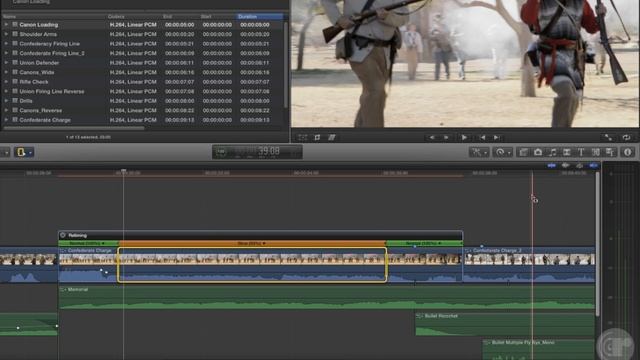Step back one frame in viewer
Screen dimensions: 640x360
[x=432, y=138]
